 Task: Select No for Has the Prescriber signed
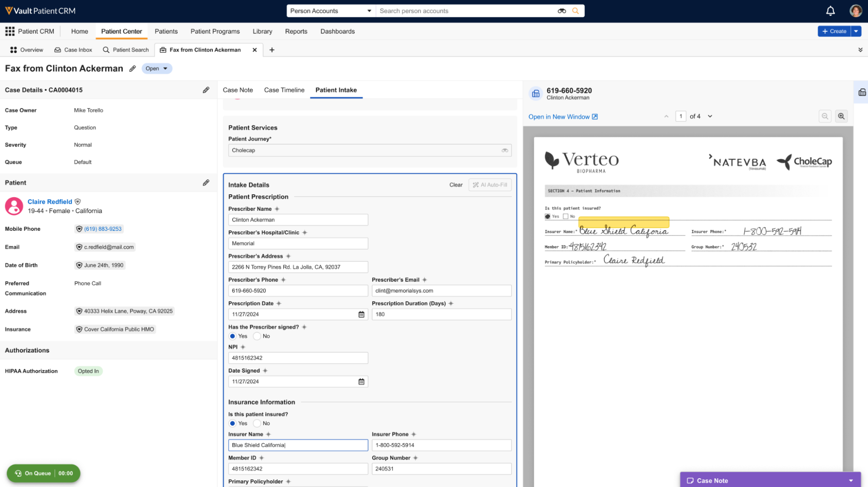pyautogui.click(x=257, y=336)
